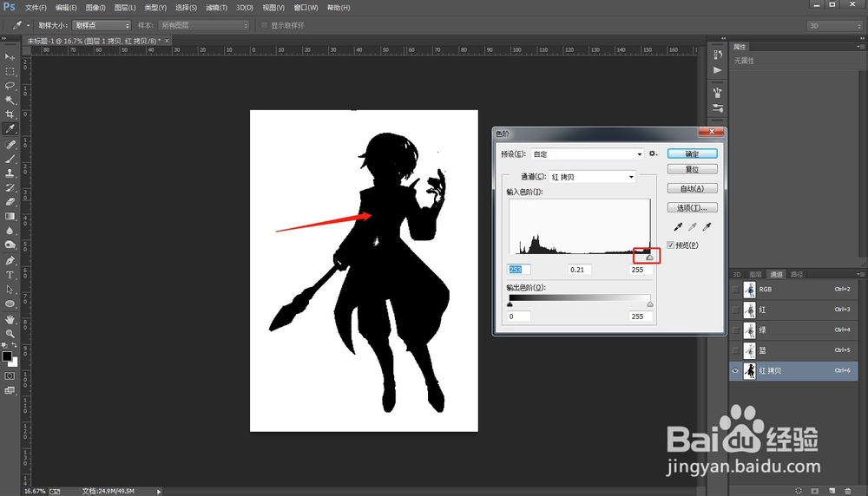Select the Hand tool
This screenshot has width=868, height=496.
10,319
